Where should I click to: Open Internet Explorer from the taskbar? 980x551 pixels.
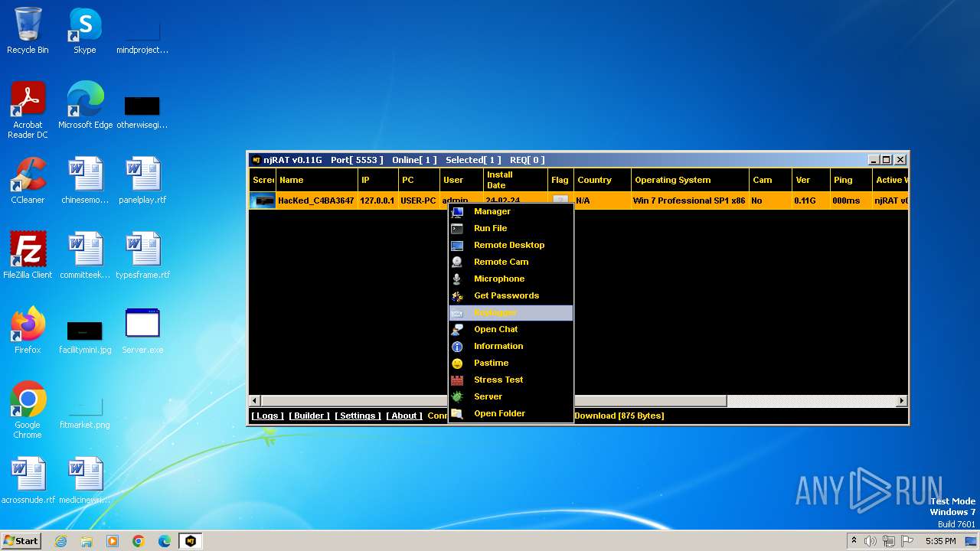point(61,541)
